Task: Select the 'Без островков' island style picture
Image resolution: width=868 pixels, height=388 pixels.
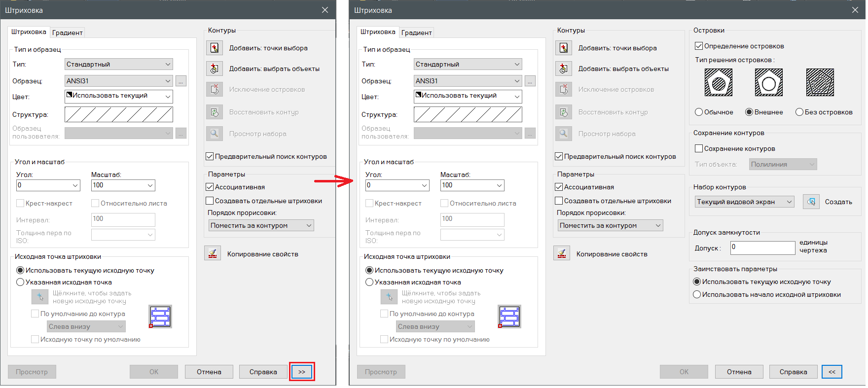Action: [820, 82]
